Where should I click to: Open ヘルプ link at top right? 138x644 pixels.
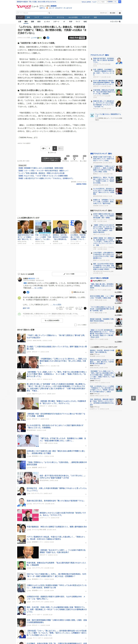tap(94, 2)
